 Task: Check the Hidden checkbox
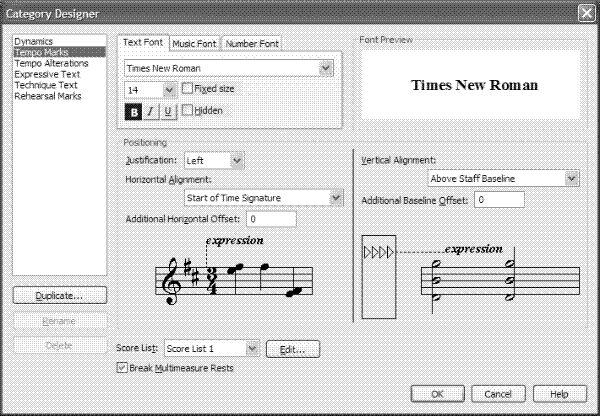pos(188,111)
